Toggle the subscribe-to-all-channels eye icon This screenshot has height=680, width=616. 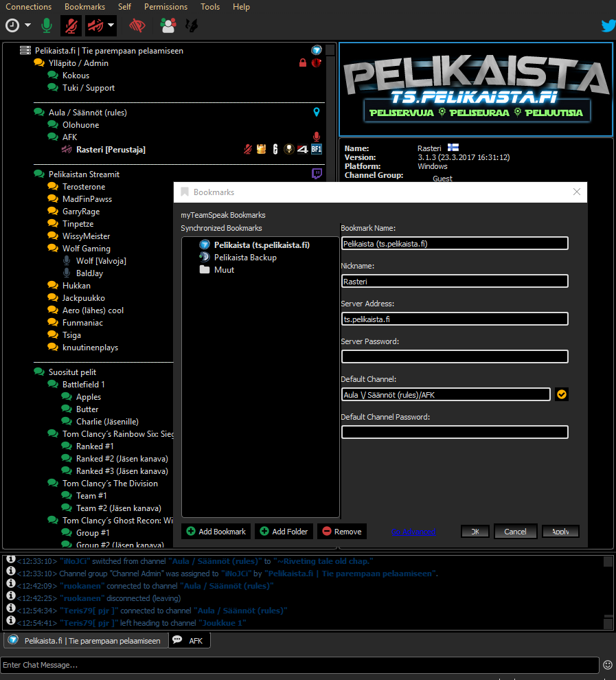coord(137,26)
